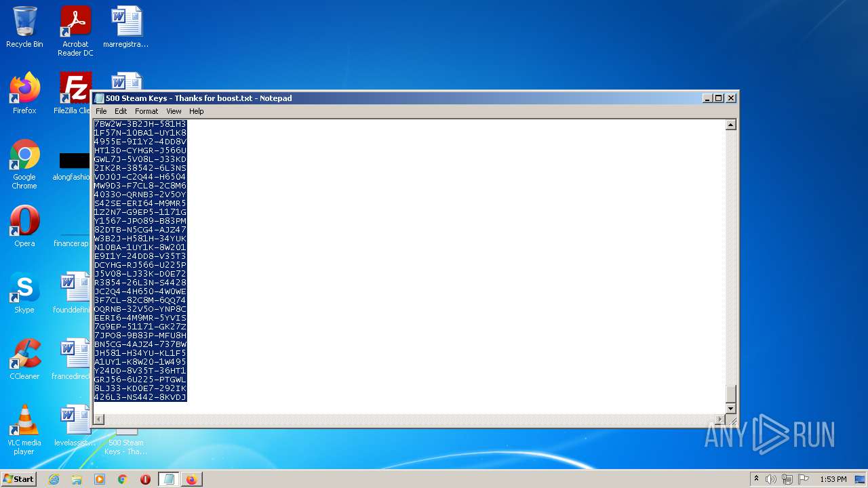The width and height of the screenshot is (868, 488).
Task: Select the 500 Steam Keys desktop file
Action: (126, 442)
